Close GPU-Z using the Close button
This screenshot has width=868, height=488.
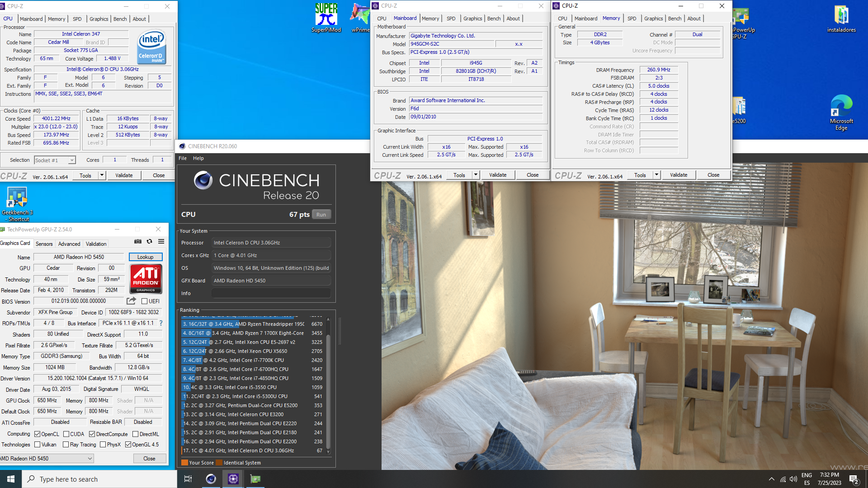150,459
